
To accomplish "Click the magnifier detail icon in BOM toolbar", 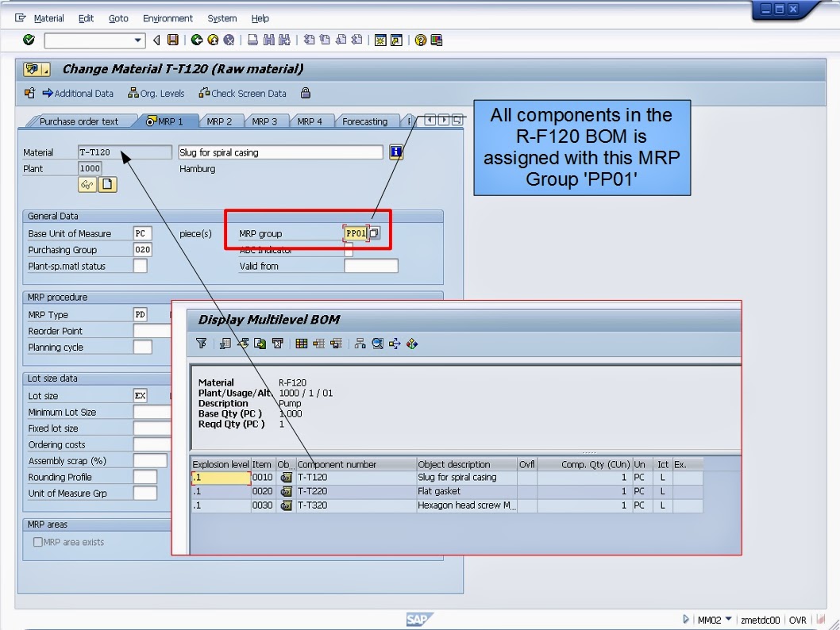I will point(378,344).
